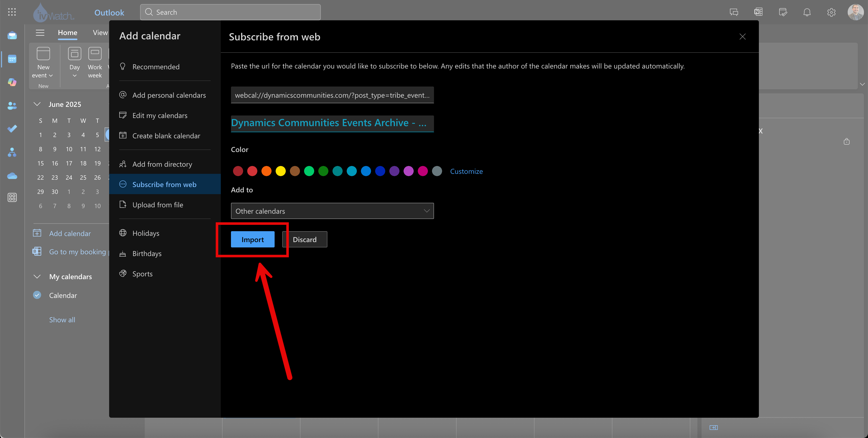The height and width of the screenshot is (438, 868).
Task: Click the calendar name field Dynamics Communities
Action: click(x=332, y=123)
